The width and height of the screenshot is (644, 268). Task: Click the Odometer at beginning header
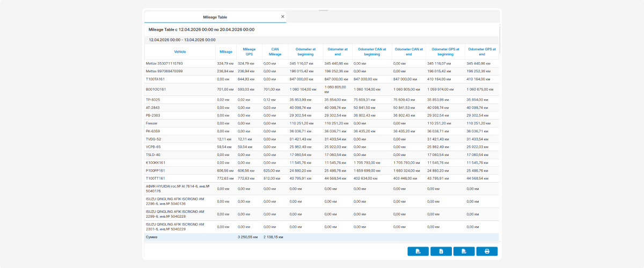(x=305, y=52)
